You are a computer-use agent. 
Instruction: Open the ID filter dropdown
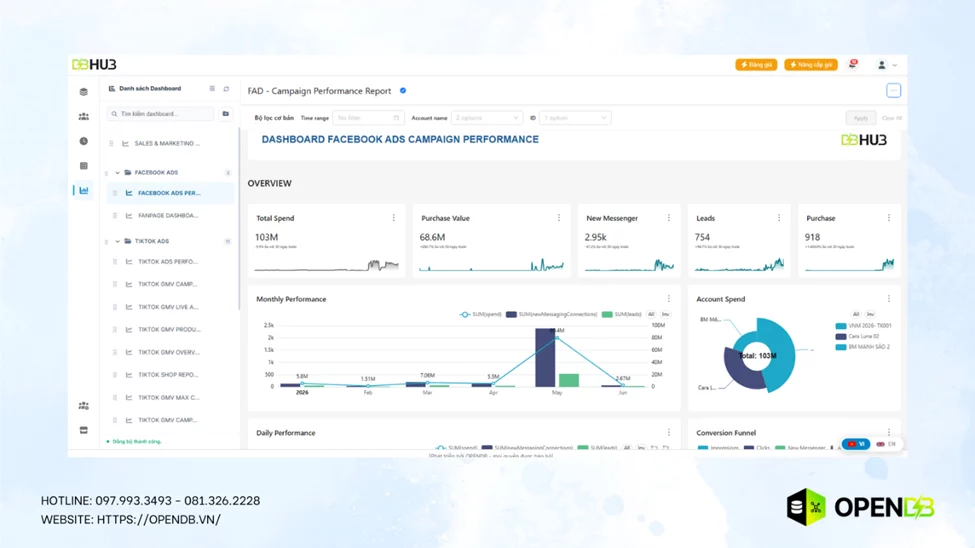point(575,118)
